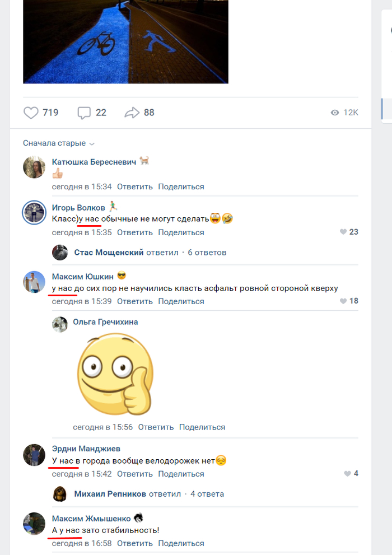Share the post using the arrow icon

[132, 113]
